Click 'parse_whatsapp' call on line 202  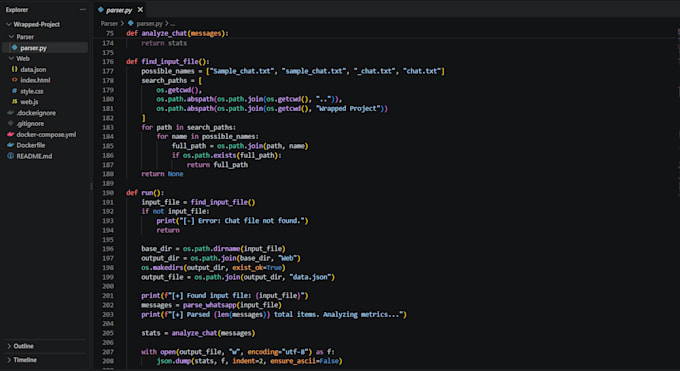[x=209, y=305]
